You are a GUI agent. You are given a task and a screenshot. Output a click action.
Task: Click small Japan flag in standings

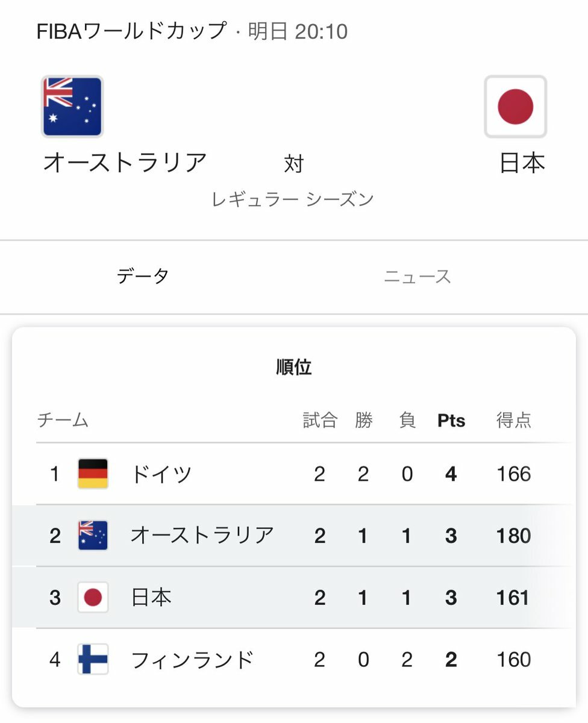(x=93, y=598)
